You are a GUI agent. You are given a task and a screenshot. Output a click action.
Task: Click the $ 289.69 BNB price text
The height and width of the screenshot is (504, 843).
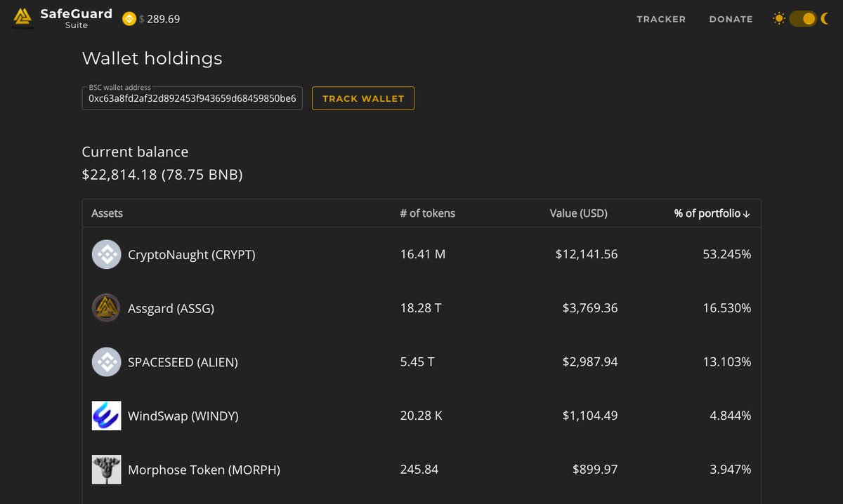159,19
